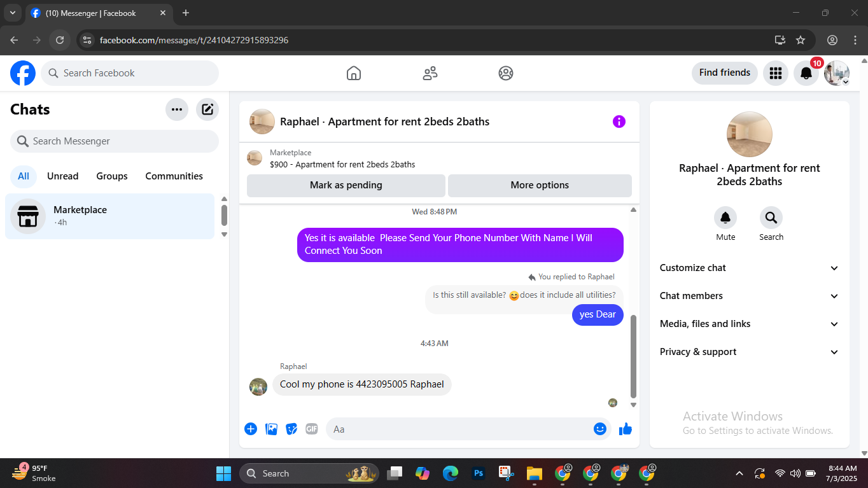Search in conversation with magnifier icon

[x=771, y=218]
